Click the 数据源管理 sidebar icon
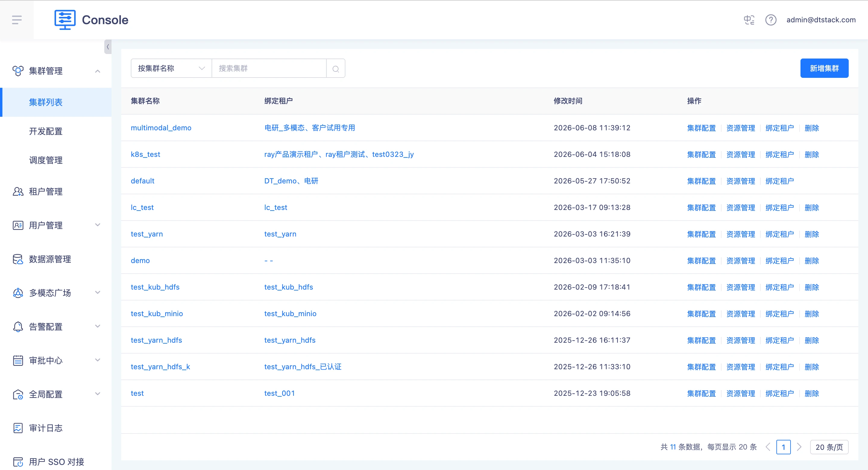 pos(18,259)
